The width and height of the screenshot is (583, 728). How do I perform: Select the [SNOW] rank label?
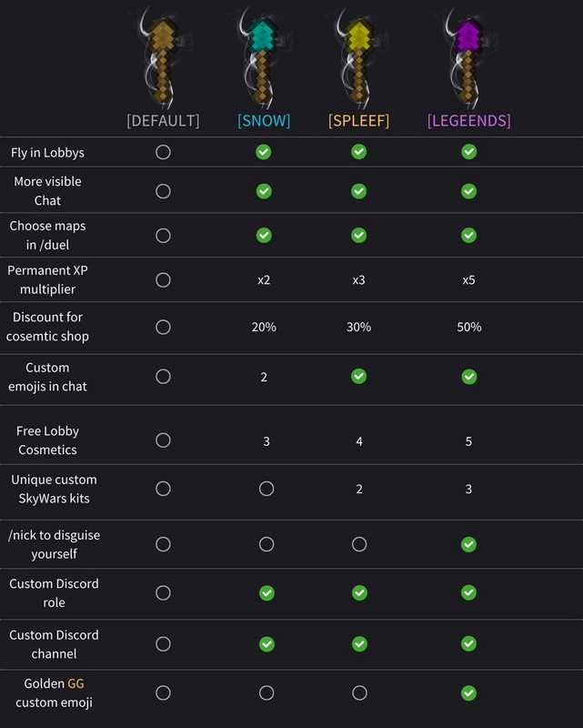click(x=264, y=120)
